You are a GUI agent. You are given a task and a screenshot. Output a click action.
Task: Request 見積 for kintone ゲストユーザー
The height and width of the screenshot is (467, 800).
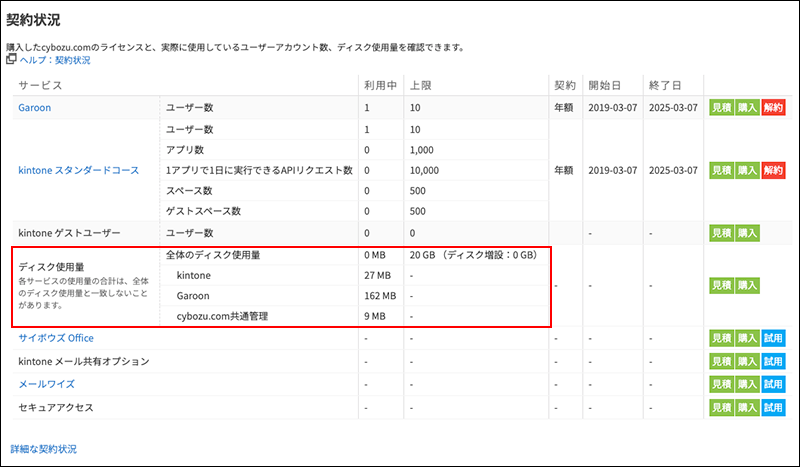pos(721,232)
